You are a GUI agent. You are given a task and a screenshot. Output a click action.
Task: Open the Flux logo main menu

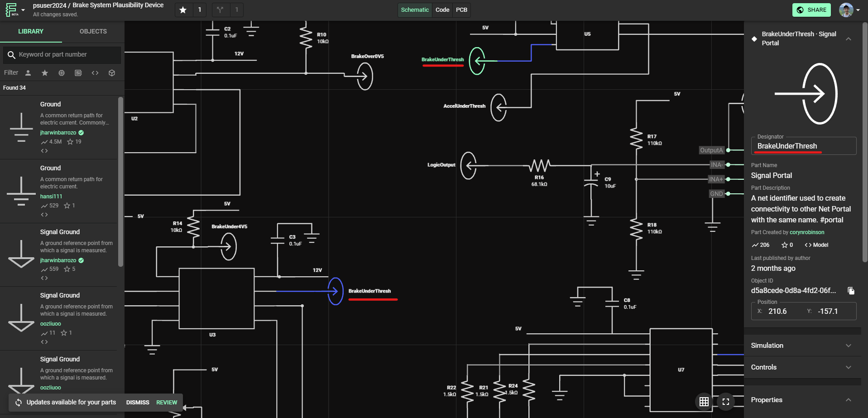coord(14,10)
